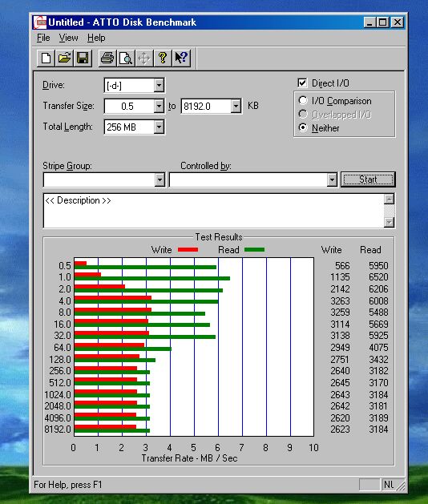Click the Write column header above values

332,250
